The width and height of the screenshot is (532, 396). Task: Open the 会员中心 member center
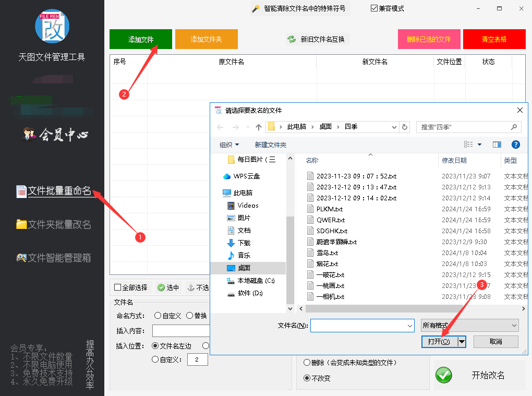[53, 134]
